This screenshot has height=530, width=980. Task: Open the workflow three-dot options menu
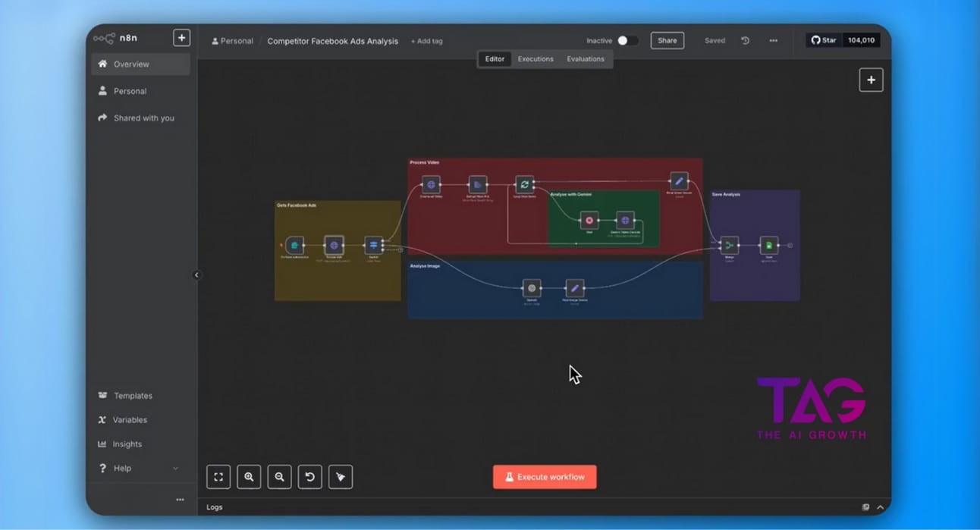coord(773,41)
